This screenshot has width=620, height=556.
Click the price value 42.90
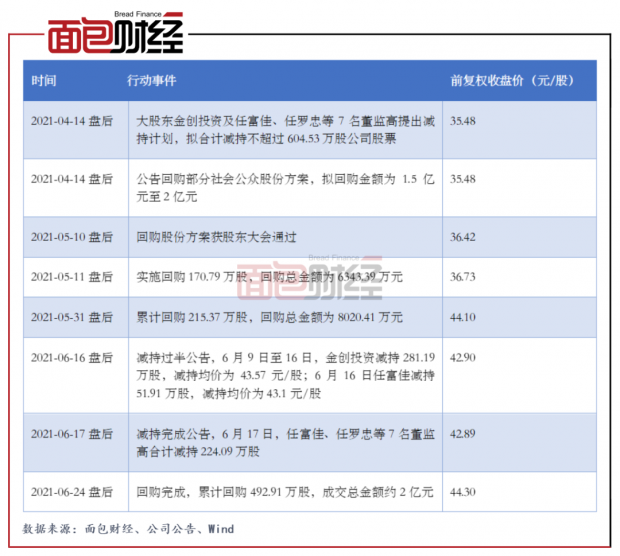(x=463, y=357)
